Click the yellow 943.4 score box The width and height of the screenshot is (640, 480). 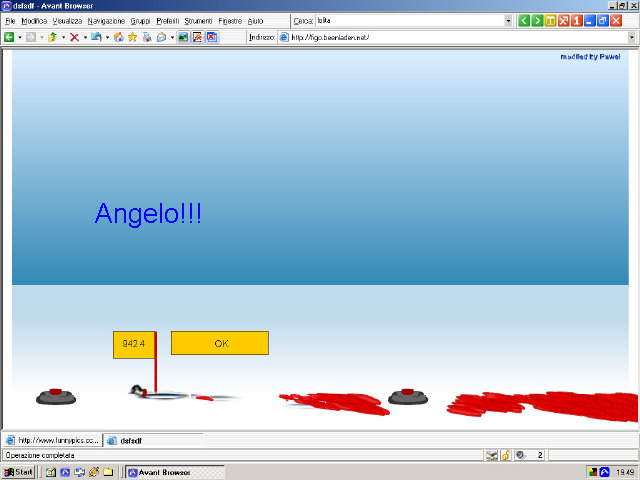tap(133, 343)
